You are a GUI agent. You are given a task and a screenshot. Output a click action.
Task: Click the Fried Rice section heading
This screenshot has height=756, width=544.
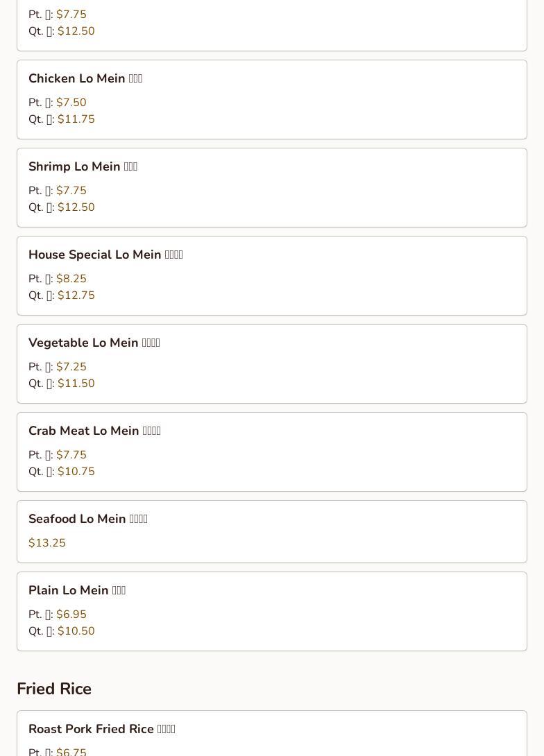click(54, 689)
